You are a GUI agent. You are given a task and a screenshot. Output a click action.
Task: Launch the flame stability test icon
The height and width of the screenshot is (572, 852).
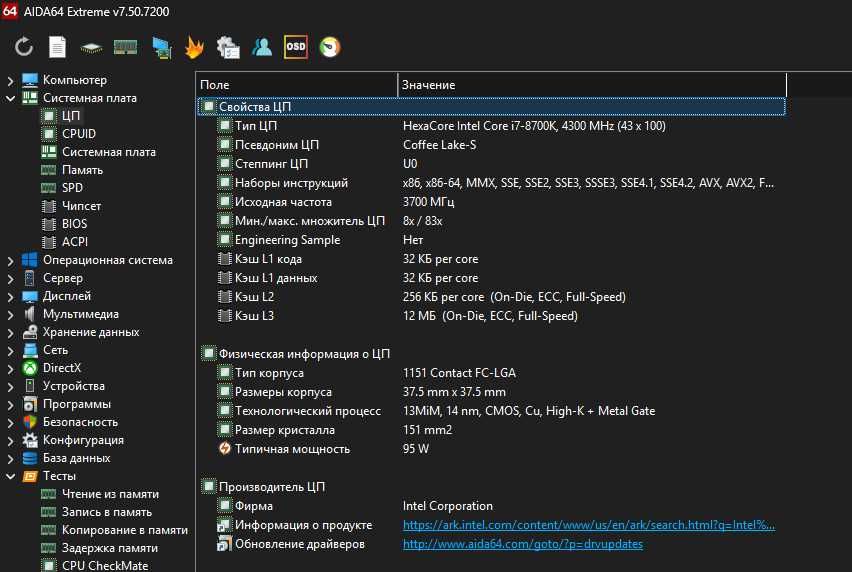coord(194,46)
